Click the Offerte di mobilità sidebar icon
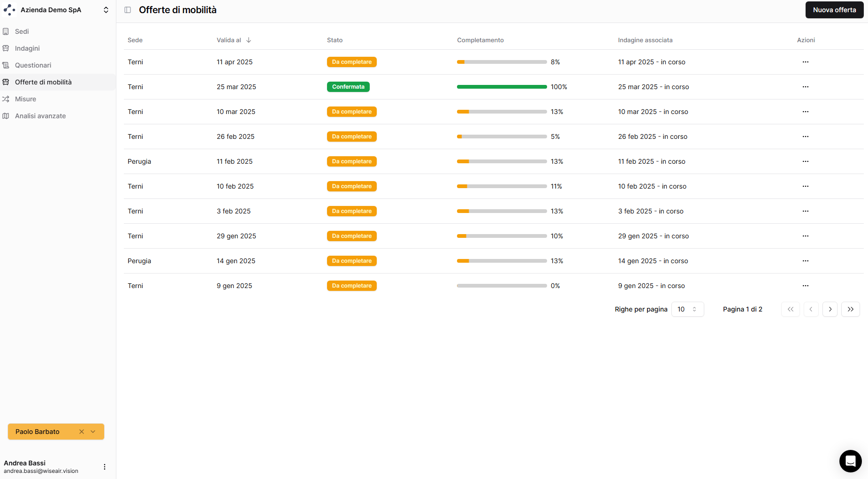 tap(6, 82)
